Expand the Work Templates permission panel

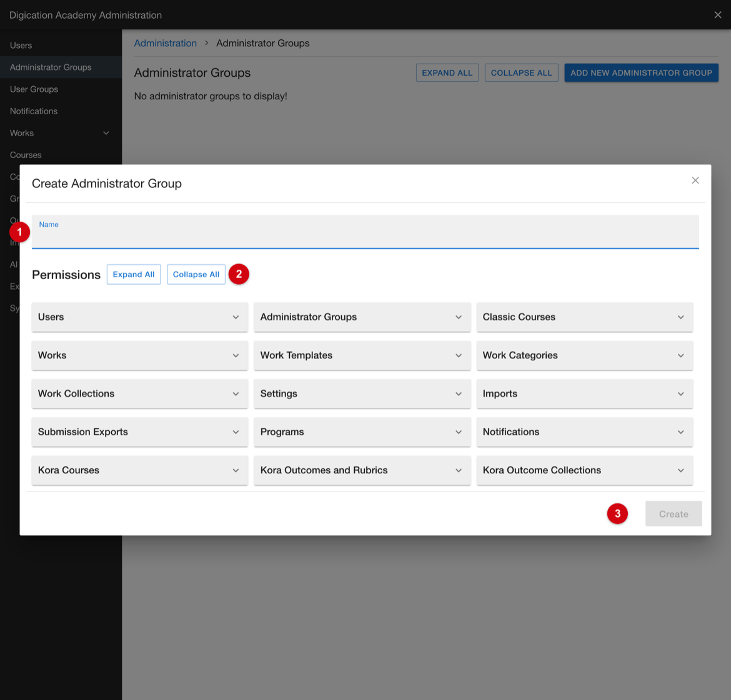click(362, 355)
